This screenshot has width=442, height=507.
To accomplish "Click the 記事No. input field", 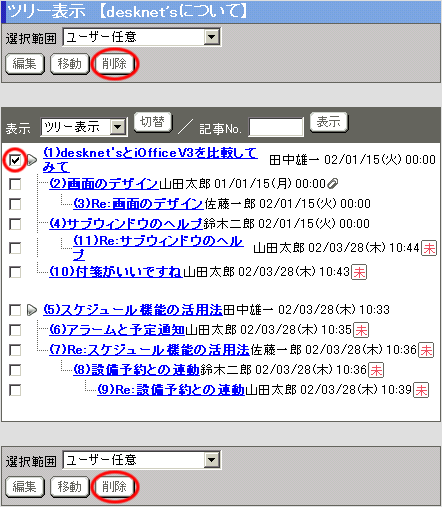I will pos(276,127).
